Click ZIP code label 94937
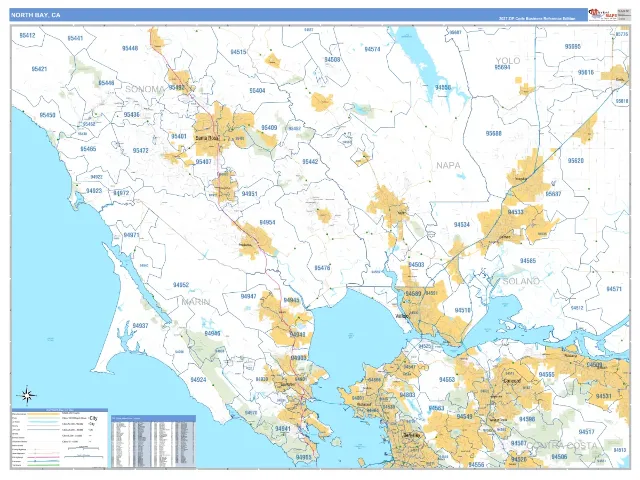 click(x=140, y=326)
